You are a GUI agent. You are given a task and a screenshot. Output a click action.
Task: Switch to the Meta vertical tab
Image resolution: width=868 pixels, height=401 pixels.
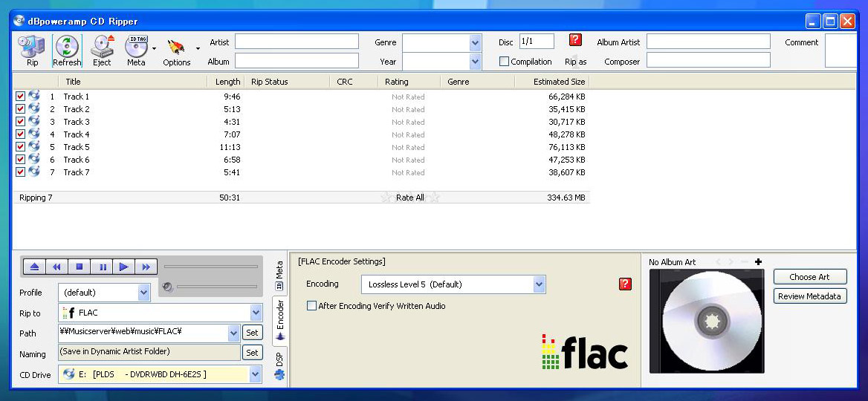point(279,276)
